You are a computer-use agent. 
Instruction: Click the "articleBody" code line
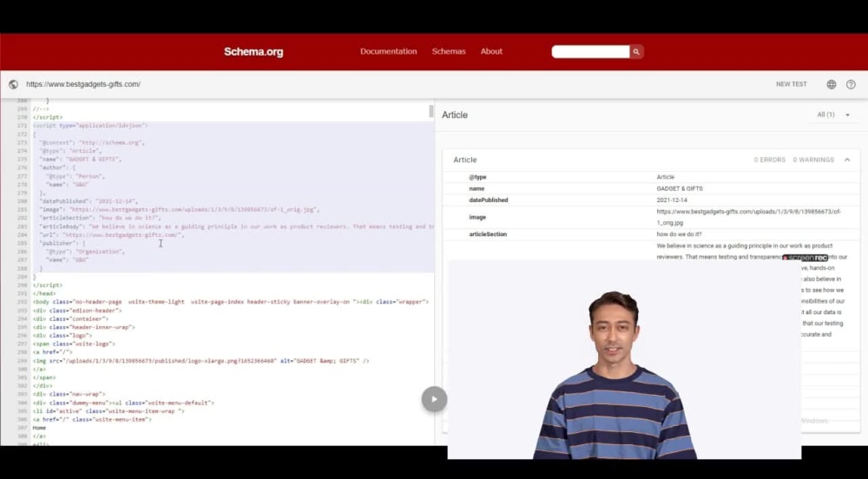pos(236,226)
